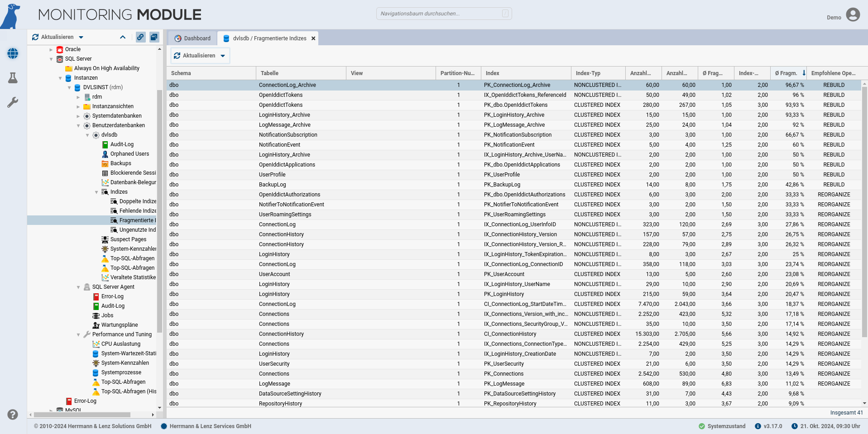Click the Partition-Nu... column header
Viewport: 868px width, 434px height.
coord(458,73)
